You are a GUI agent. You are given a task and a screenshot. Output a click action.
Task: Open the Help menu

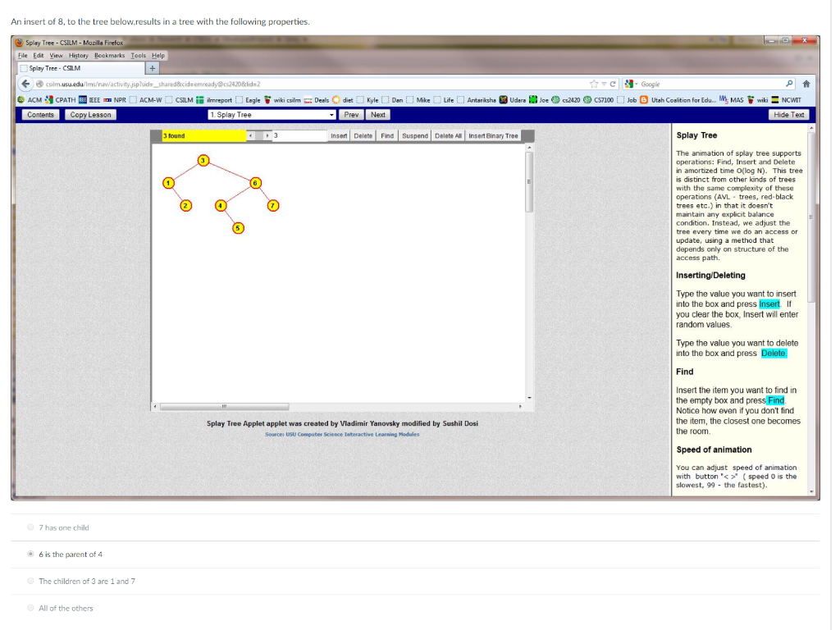[158, 55]
